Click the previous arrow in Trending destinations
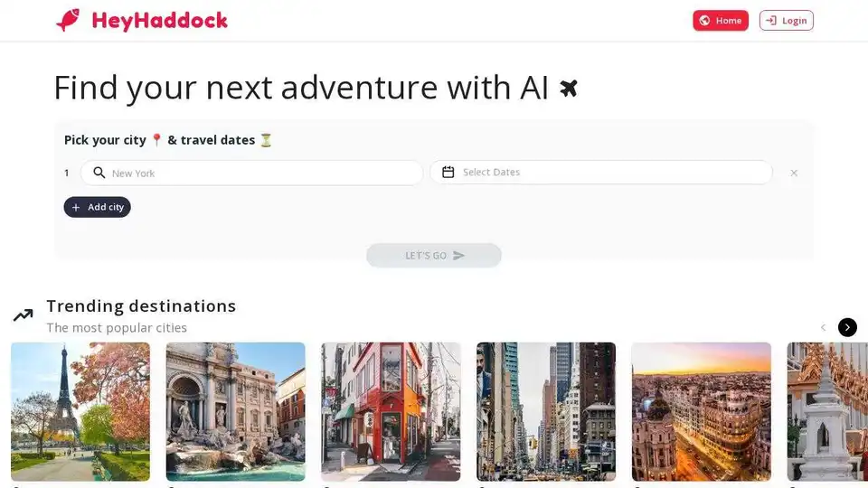The image size is (868, 488). click(x=823, y=327)
